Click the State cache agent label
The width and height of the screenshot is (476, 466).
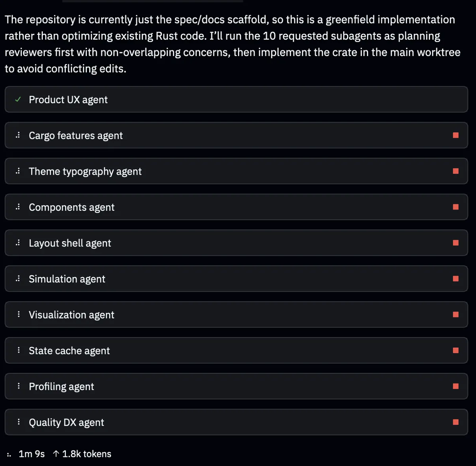(69, 351)
